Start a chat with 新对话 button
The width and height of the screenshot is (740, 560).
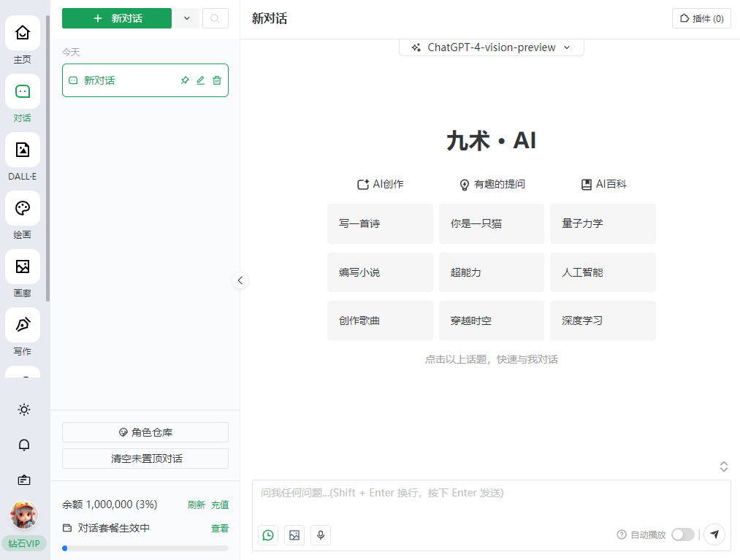click(117, 18)
